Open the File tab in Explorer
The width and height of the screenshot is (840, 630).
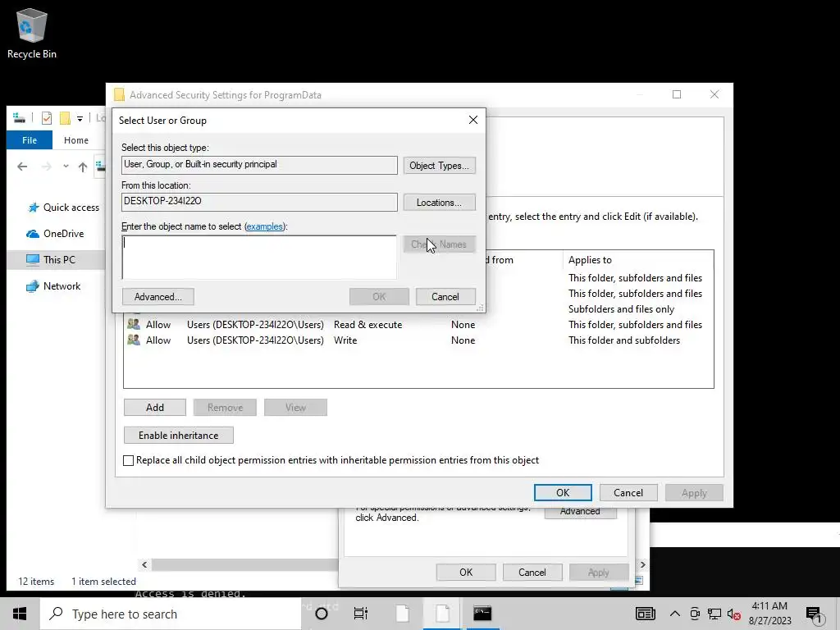[x=30, y=140]
